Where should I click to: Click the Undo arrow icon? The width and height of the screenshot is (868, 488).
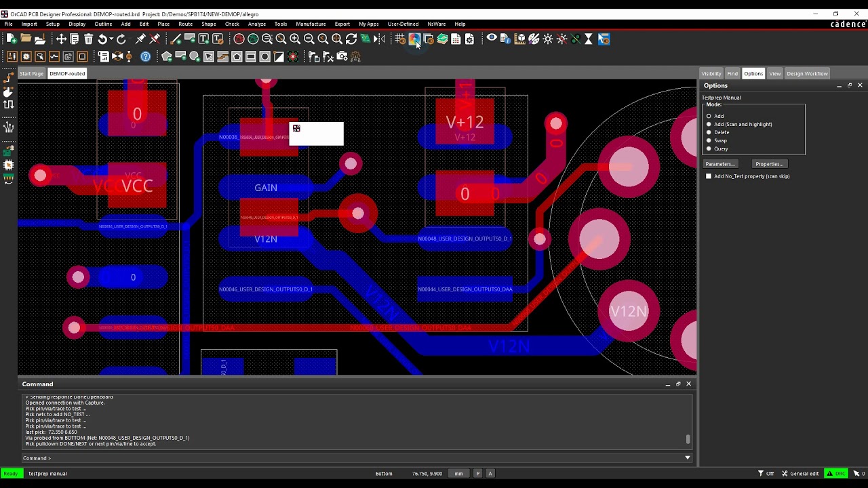(x=102, y=39)
